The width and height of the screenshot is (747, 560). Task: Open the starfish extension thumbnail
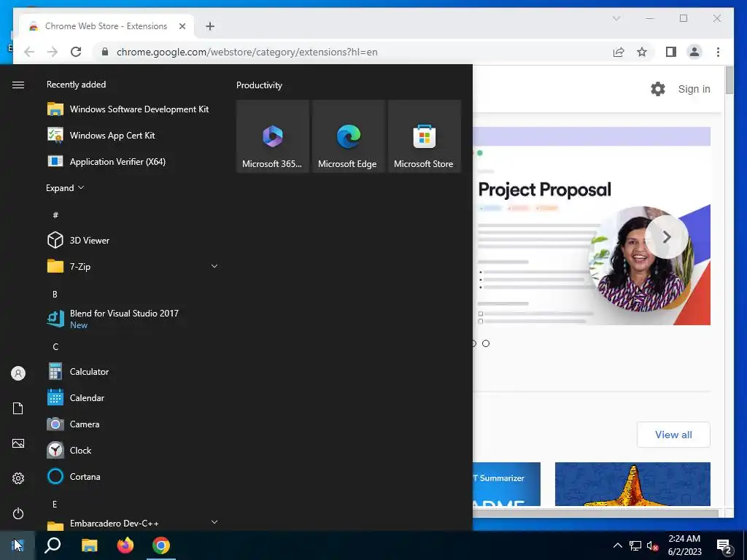pyautogui.click(x=632, y=484)
